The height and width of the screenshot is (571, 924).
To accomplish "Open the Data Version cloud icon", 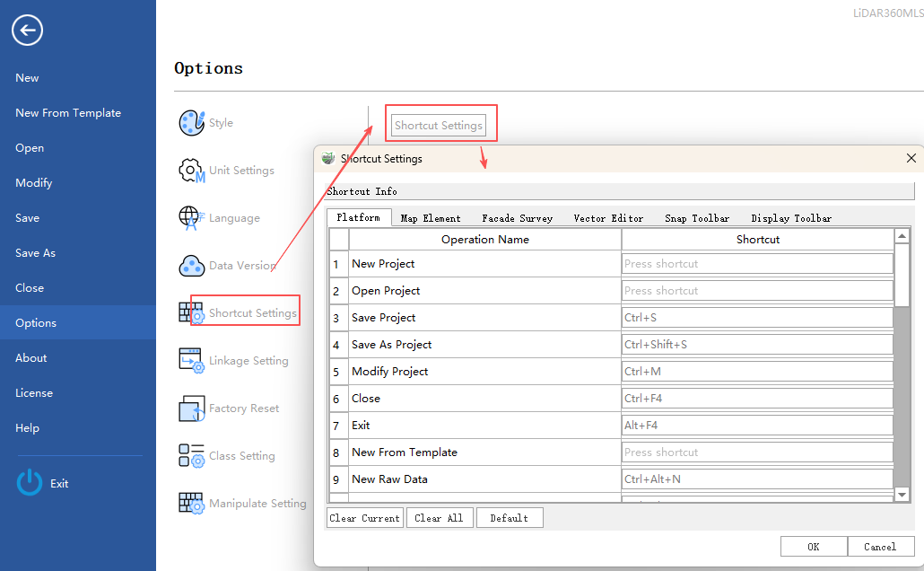I will click(x=192, y=266).
